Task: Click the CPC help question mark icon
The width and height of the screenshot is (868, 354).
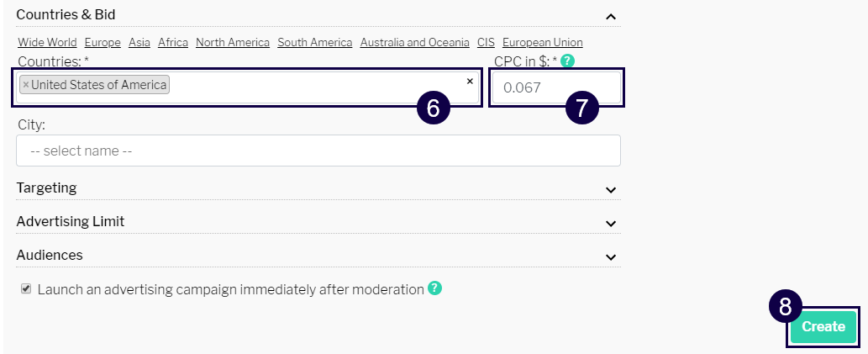Action: pos(568,61)
